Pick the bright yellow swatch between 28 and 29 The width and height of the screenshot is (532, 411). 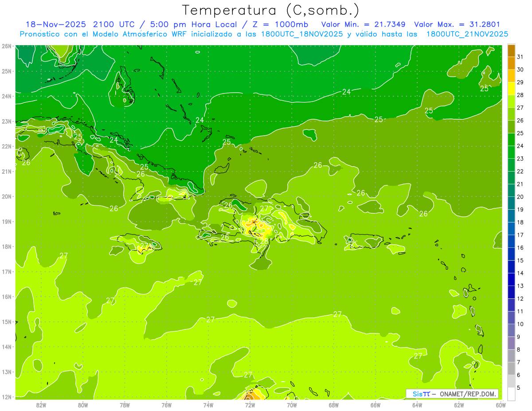tap(511, 89)
